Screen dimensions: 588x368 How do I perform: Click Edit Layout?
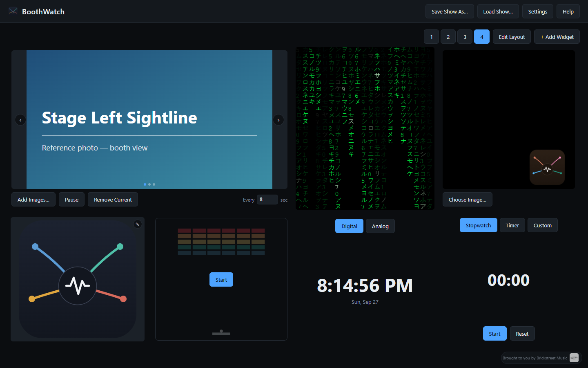(512, 37)
